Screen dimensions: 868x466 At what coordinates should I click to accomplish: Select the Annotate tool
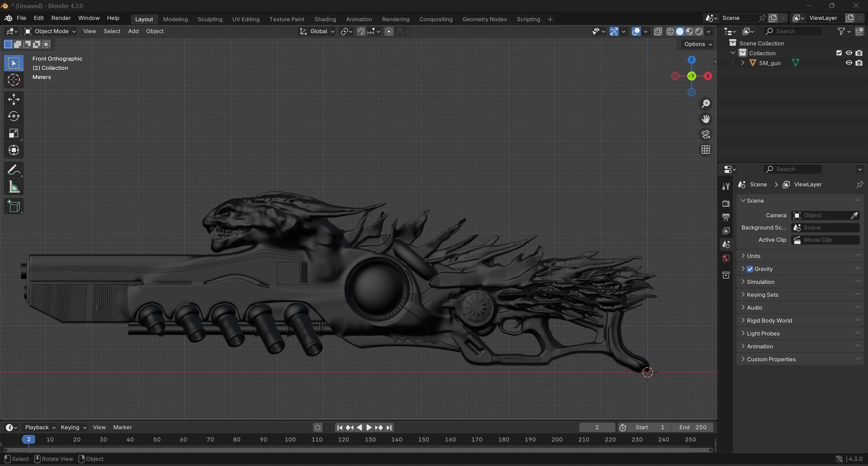pos(14,170)
